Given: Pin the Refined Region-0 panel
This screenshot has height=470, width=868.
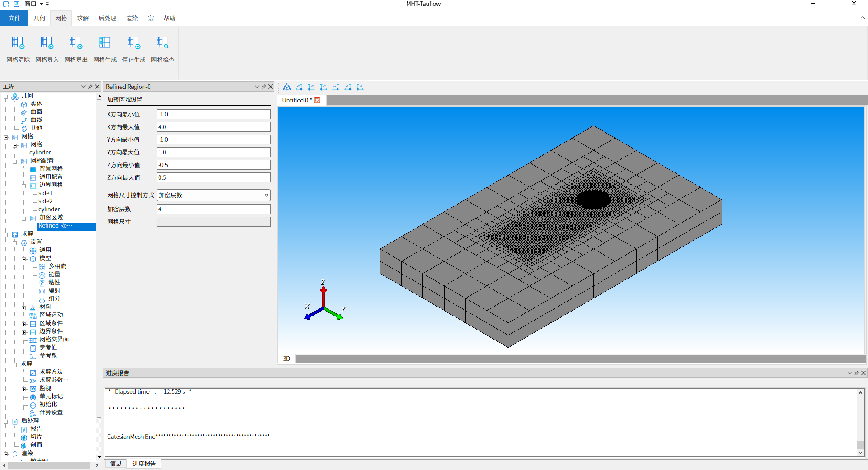Looking at the screenshot, I should pyautogui.click(x=264, y=87).
